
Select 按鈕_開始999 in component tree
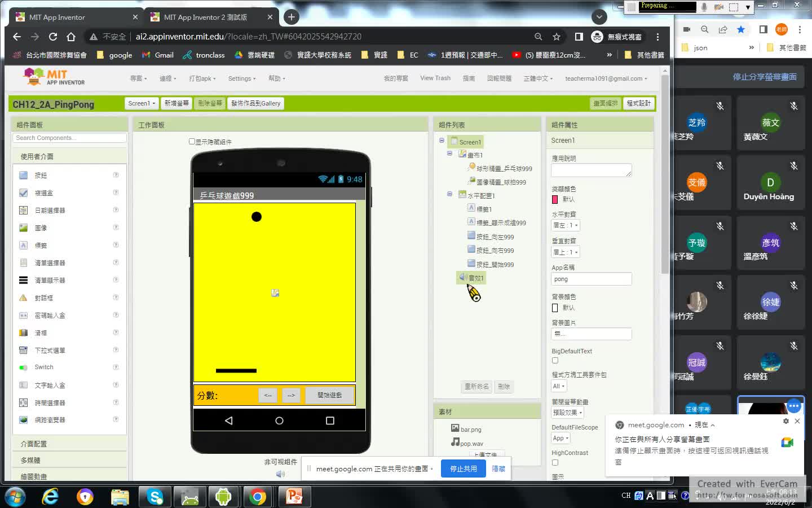pos(495,264)
